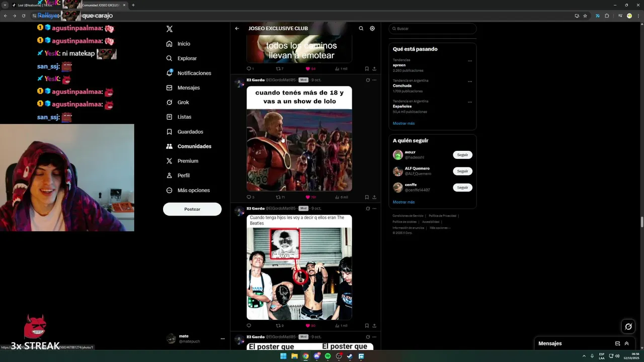Image resolution: width=644 pixels, height=362 pixels.
Task: Open Spotify from taskbar
Action: 328,356
